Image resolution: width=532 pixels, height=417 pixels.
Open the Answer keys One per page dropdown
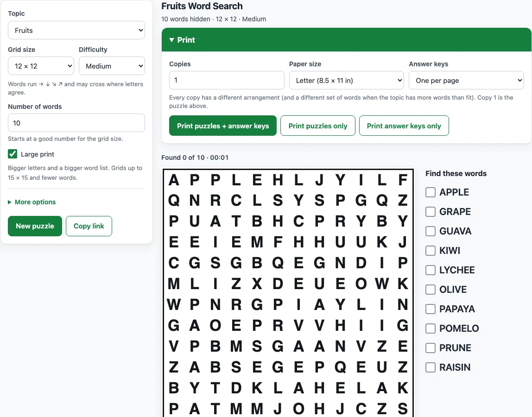point(466,80)
